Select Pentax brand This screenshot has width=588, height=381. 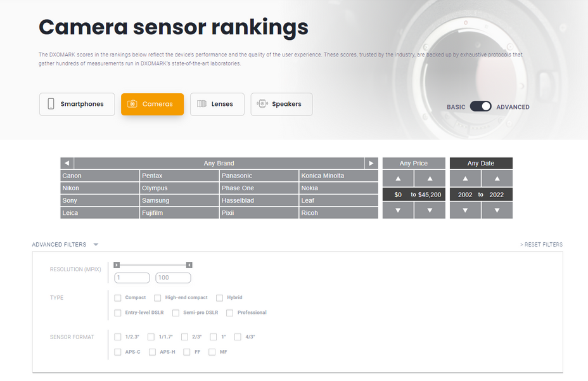(179, 176)
